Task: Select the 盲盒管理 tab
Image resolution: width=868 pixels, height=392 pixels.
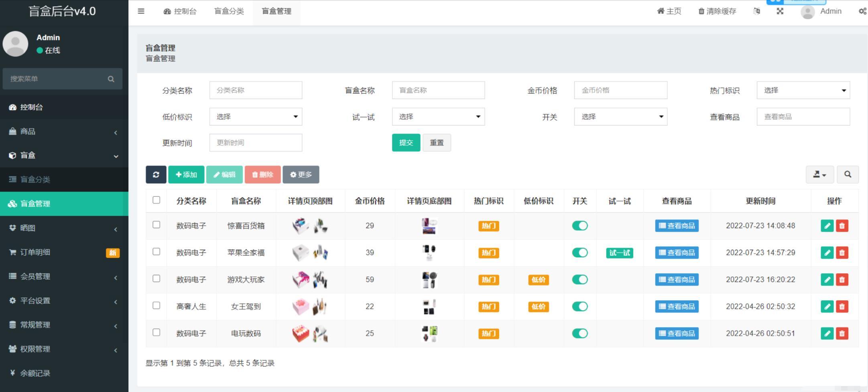Action: (x=276, y=11)
